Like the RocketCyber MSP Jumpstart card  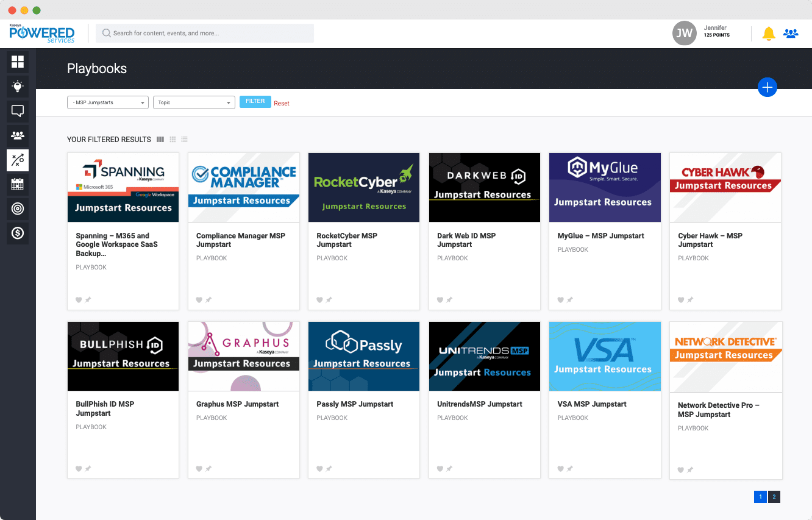coord(319,300)
